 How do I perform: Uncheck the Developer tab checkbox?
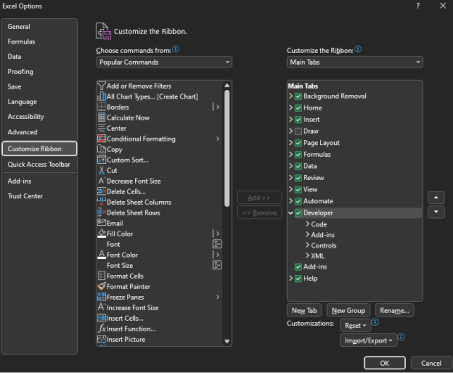click(298, 213)
